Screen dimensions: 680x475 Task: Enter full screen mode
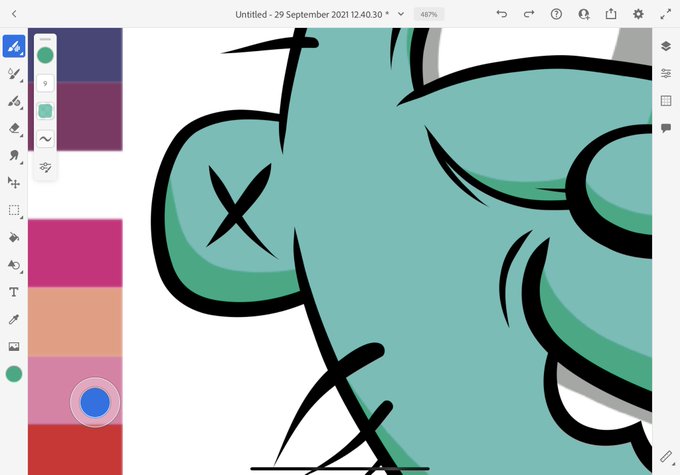click(666, 14)
